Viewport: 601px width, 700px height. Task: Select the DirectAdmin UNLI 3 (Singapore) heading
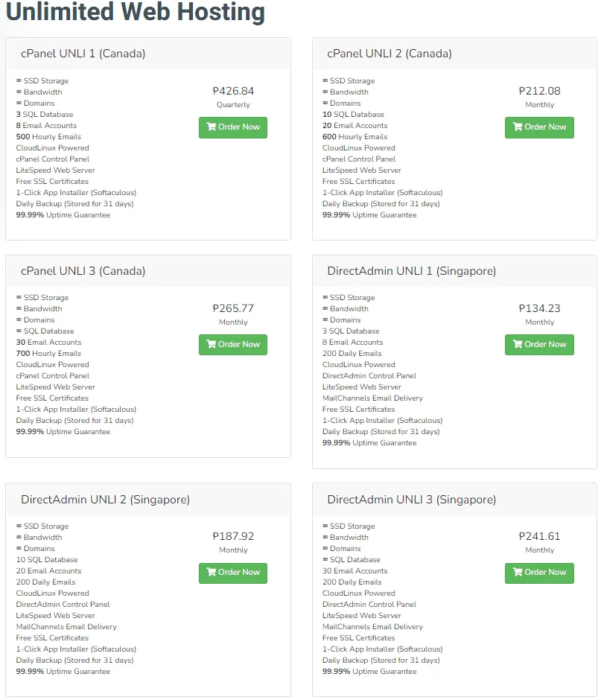[x=412, y=500]
